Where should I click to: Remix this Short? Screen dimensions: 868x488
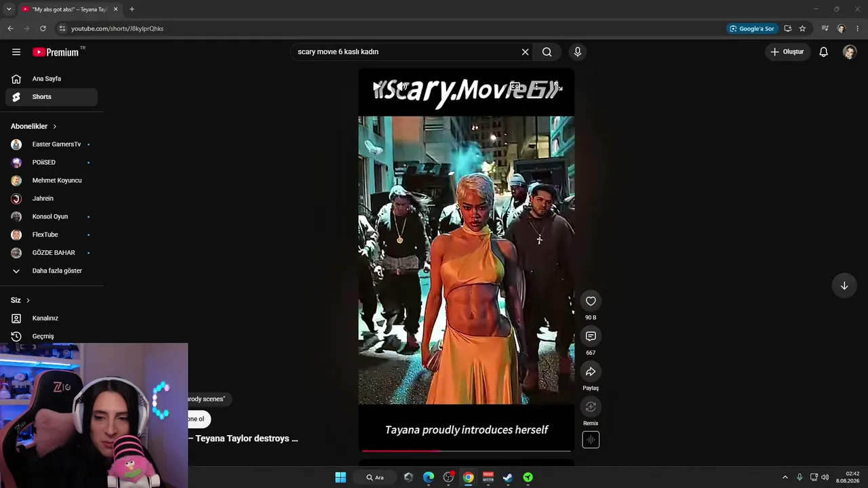click(591, 407)
